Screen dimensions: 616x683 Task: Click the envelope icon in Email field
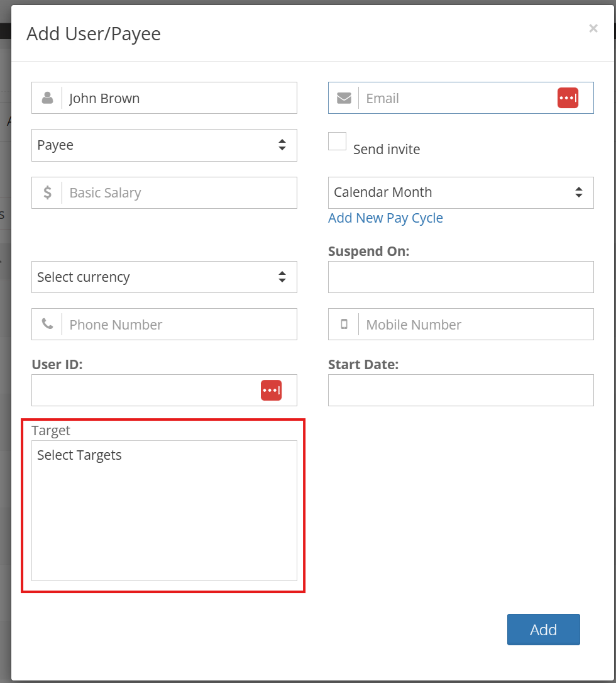pyautogui.click(x=344, y=98)
